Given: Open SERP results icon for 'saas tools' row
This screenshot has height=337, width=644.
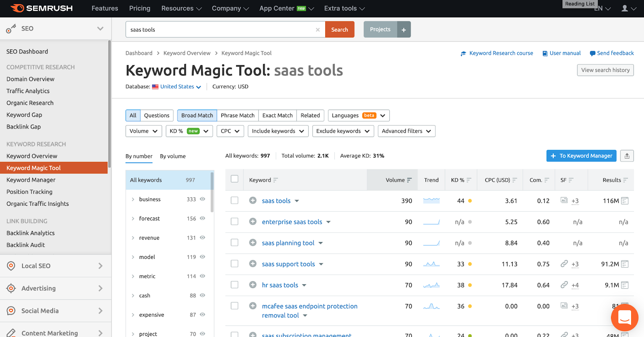Looking at the screenshot, I should click(625, 201).
